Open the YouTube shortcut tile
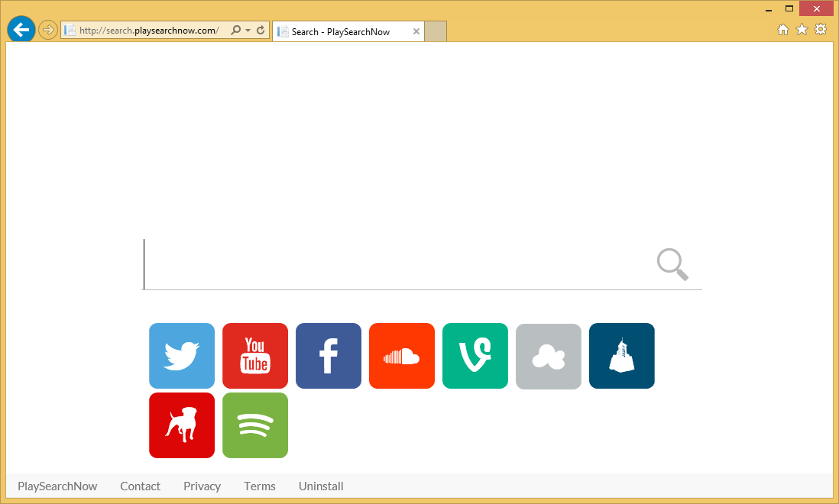 tap(255, 356)
